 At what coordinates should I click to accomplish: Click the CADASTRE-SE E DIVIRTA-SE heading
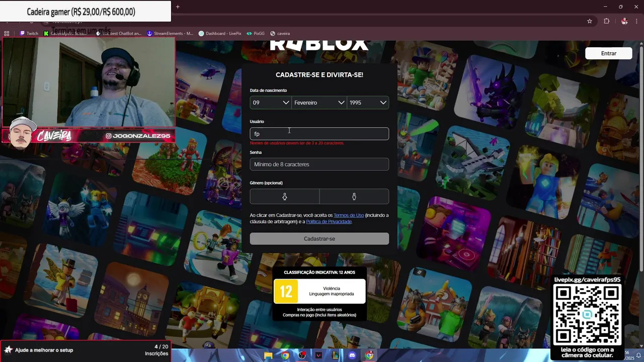pos(319,75)
